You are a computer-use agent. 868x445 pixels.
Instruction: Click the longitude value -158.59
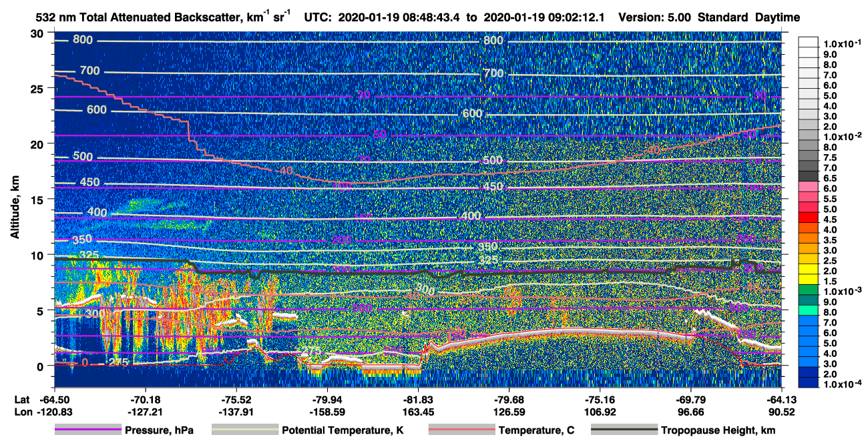point(327,412)
